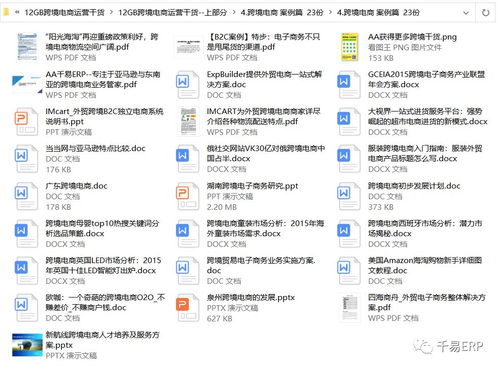The height and width of the screenshot is (368, 499).
Task: Select 美国Amazon海淘购物 doc icon
Action: pyautogui.click(x=349, y=271)
